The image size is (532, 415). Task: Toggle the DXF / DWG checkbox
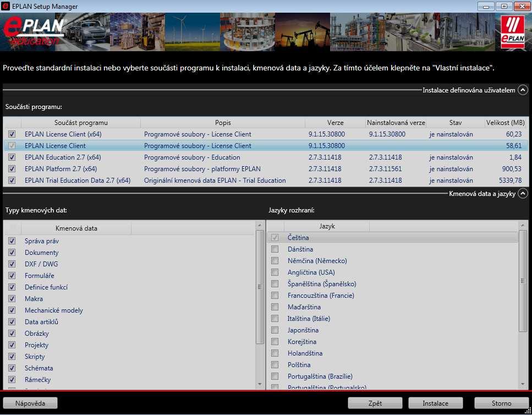pyautogui.click(x=12, y=264)
